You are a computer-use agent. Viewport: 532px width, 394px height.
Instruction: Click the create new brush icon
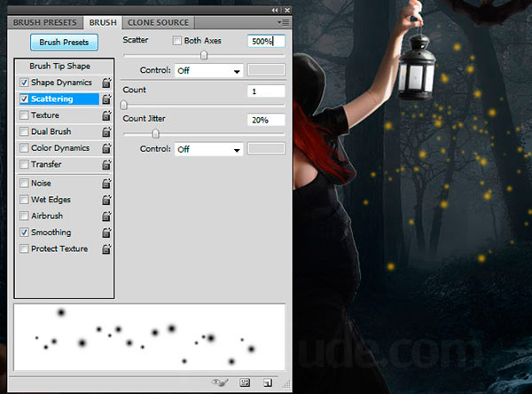pyautogui.click(x=268, y=382)
